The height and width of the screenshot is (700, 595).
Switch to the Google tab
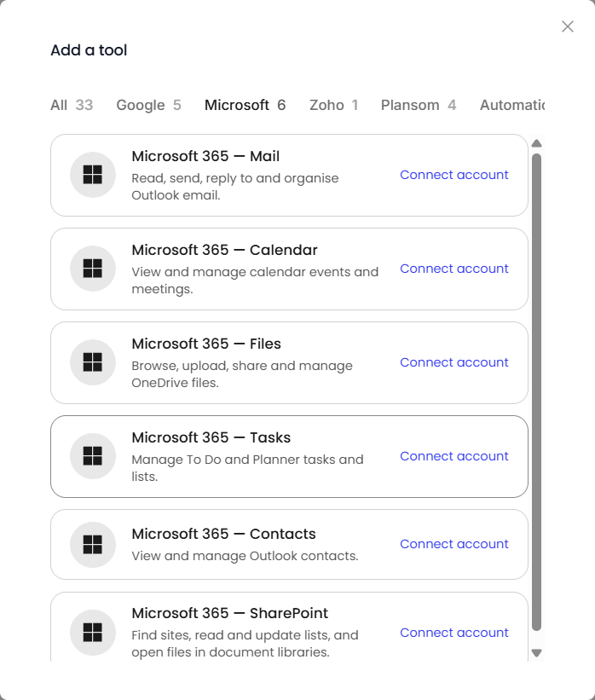pyautogui.click(x=148, y=105)
